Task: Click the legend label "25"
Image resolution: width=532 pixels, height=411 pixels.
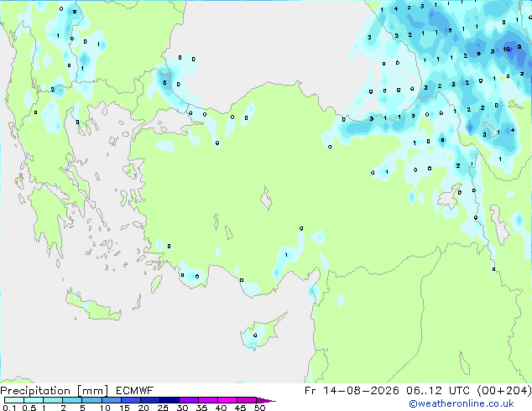Action: 163,408
